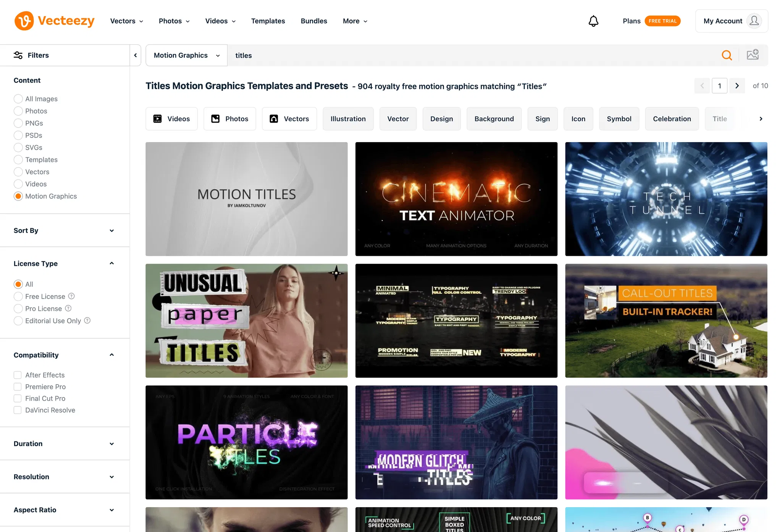Collapse the filters panel arrow
This screenshot has width=782, height=532.
point(136,55)
